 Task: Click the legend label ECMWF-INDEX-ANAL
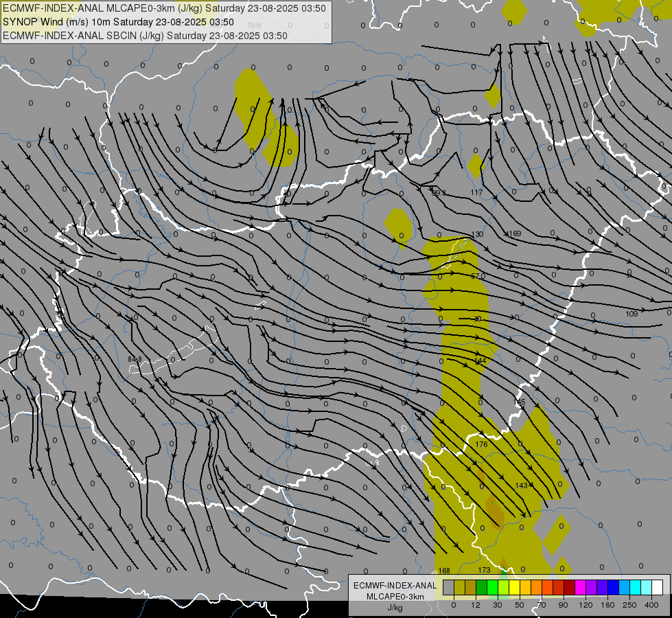click(x=395, y=586)
